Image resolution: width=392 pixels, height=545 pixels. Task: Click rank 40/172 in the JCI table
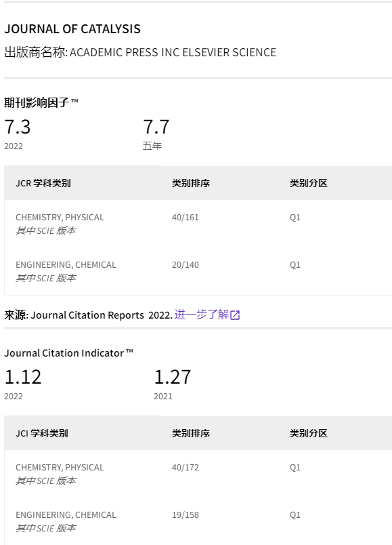(186, 468)
